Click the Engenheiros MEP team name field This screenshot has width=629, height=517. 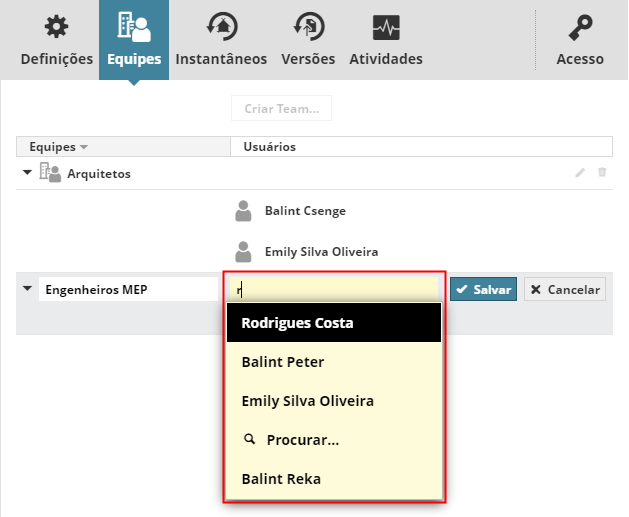(x=128, y=290)
